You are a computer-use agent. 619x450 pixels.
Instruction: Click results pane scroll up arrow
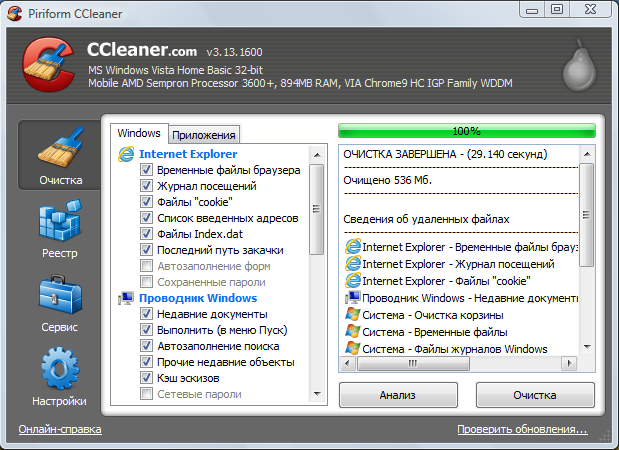point(587,154)
